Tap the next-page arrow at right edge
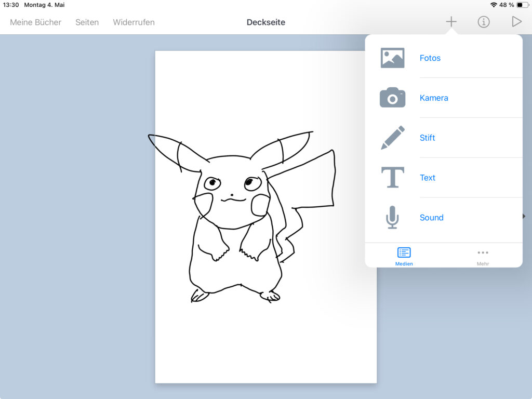The image size is (532, 399). tap(524, 216)
